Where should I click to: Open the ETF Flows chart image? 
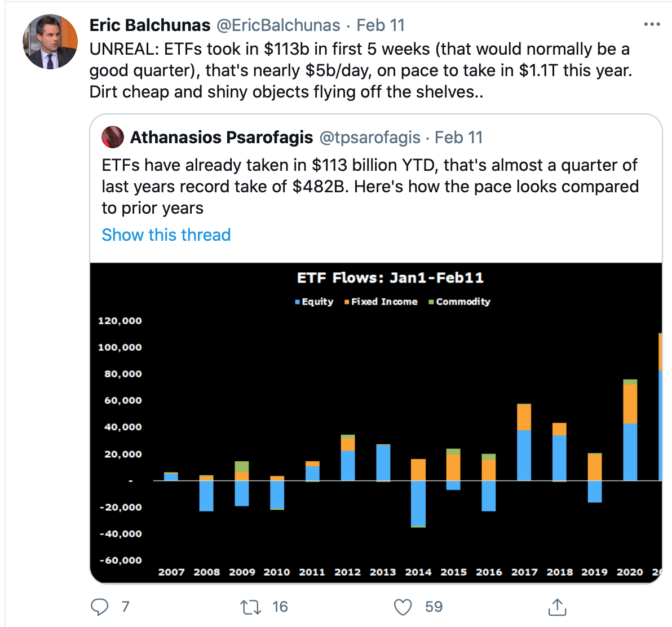375,423
